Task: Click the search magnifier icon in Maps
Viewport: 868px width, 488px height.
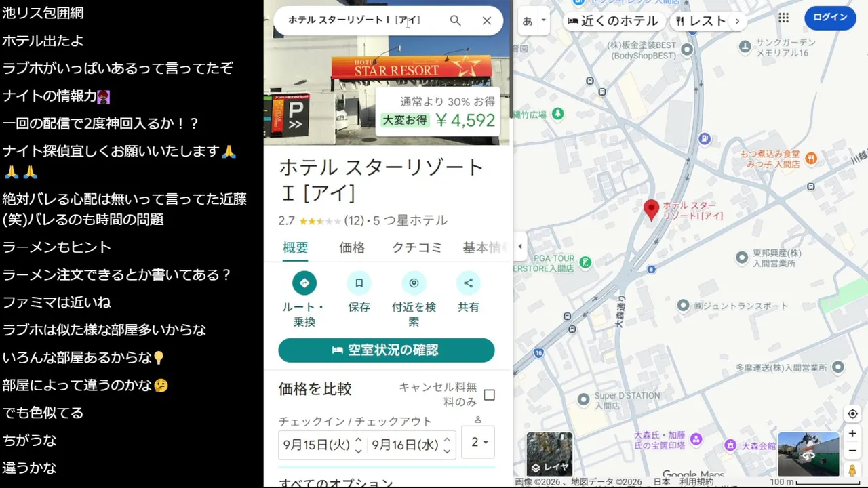Action: tap(455, 20)
